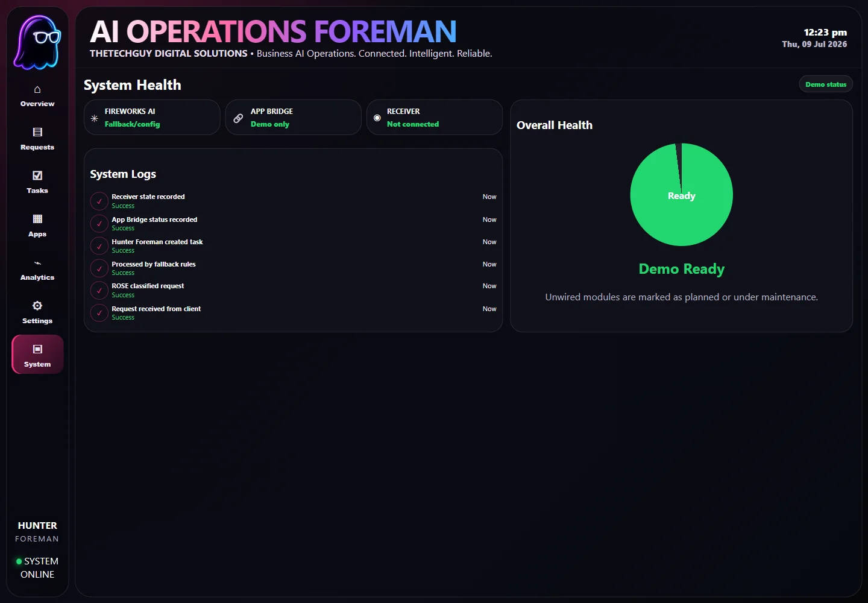Open the Apps grid icon
The image size is (868, 603).
[x=37, y=219]
